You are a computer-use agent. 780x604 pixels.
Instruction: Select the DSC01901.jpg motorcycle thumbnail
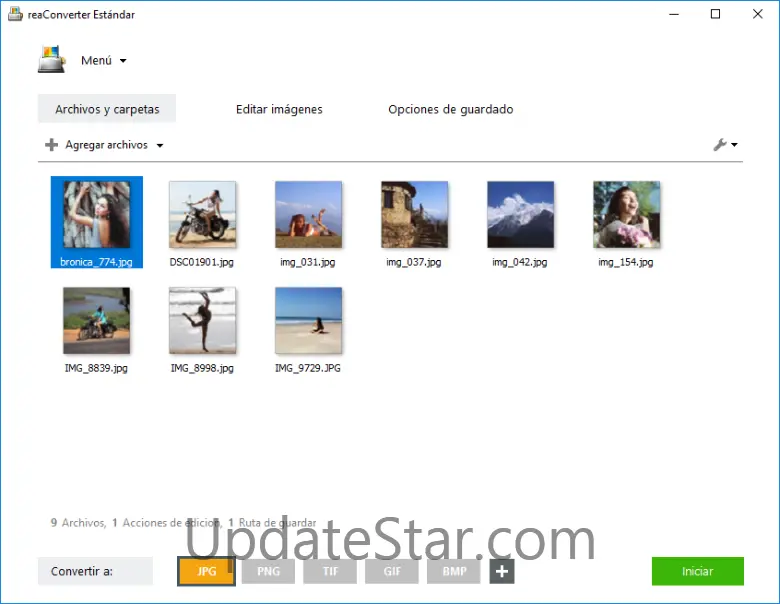tap(202, 214)
